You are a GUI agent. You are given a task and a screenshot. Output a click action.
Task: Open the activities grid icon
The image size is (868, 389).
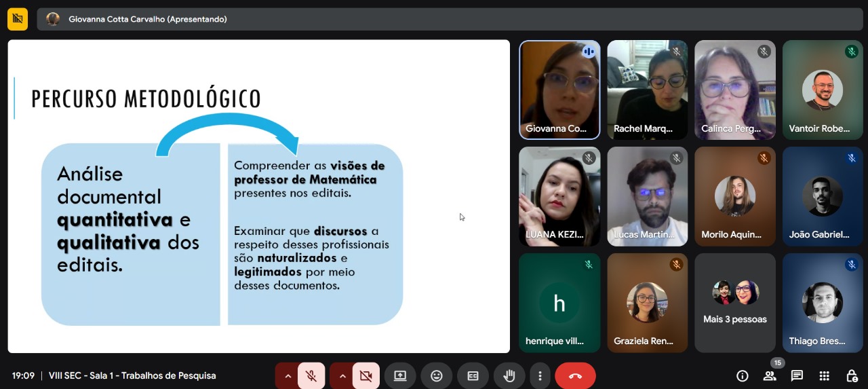pyautogui.click(x=824, y=375)
